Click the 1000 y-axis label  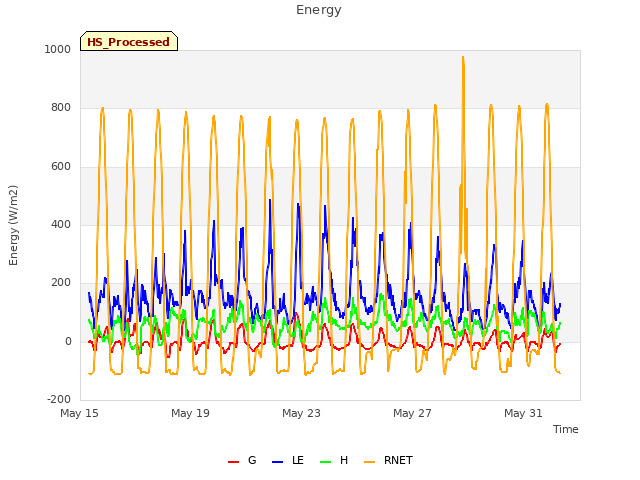[58, 49]
